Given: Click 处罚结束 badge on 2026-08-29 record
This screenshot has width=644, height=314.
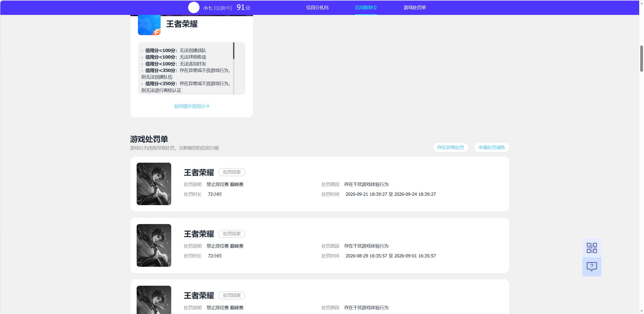Looking at the screenshot, I should tap(232, 234).
